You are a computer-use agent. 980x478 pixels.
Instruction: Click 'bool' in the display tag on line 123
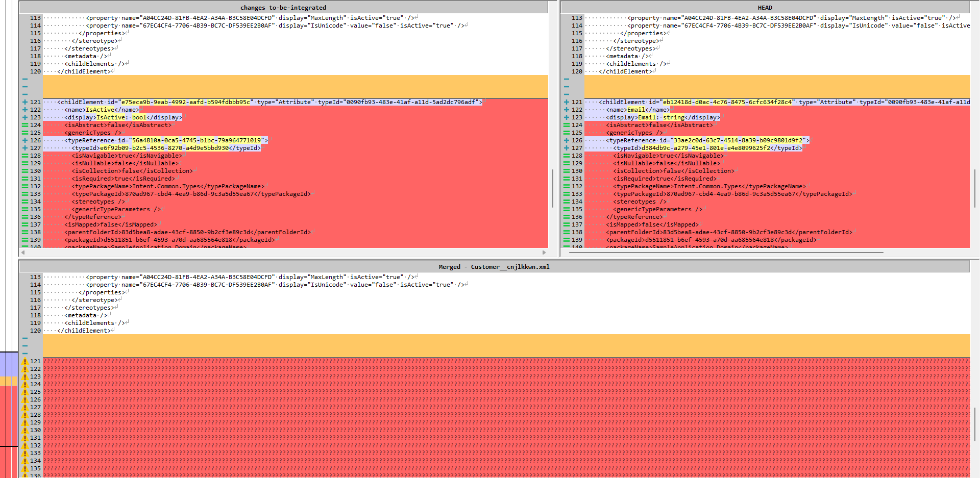tap(139, 117)
